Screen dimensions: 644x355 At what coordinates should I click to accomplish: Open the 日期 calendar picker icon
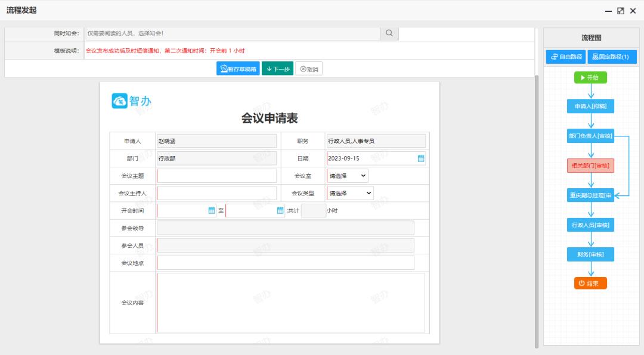coord(420,158)
